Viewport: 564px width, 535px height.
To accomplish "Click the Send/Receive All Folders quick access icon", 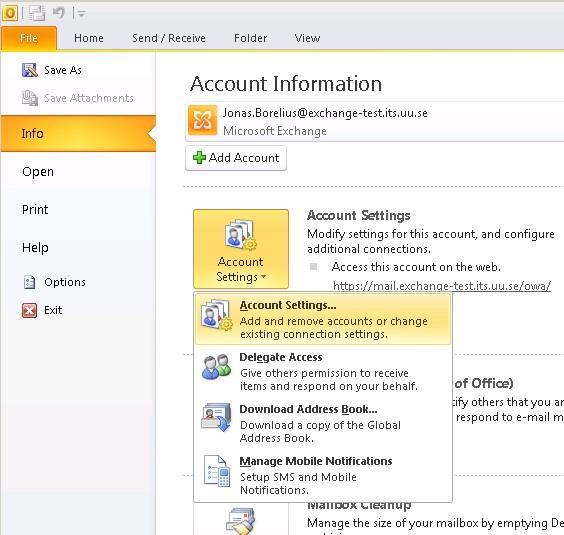I will [x=37, y=13].
